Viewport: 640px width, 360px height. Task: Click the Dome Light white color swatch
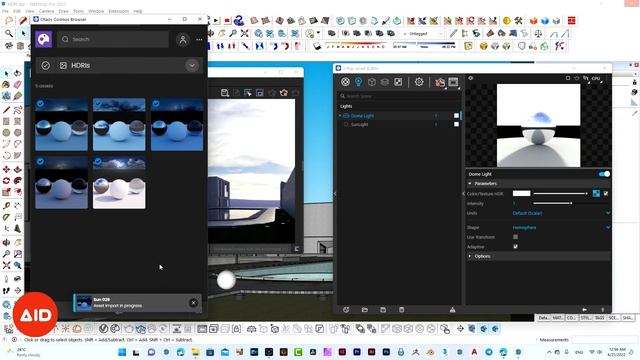point(522,193)
